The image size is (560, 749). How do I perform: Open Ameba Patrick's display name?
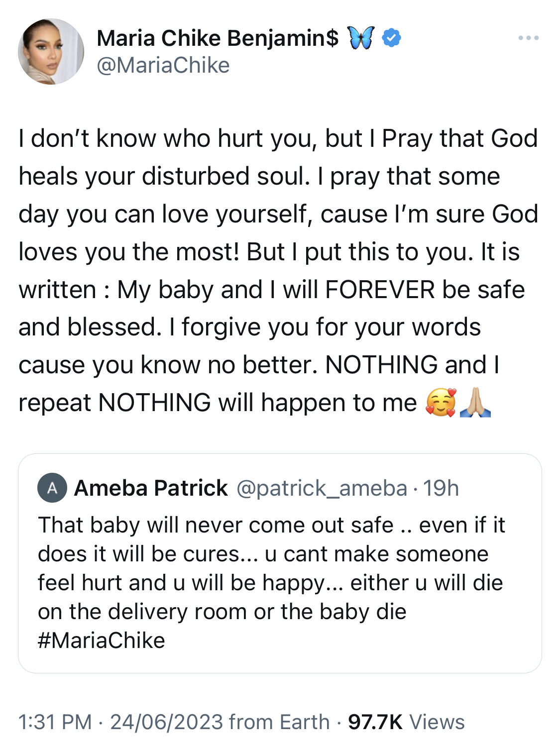pos(151,488)
